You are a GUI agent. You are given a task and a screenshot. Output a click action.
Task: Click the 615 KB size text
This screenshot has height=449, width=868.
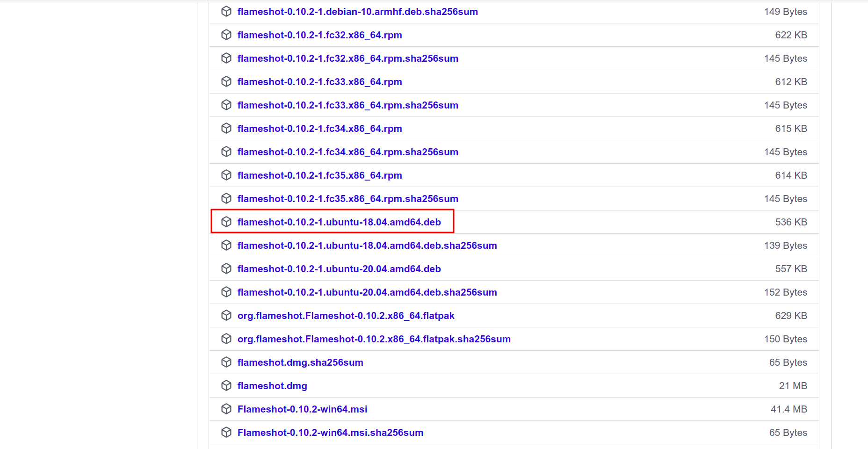click(x=791, y=129)
